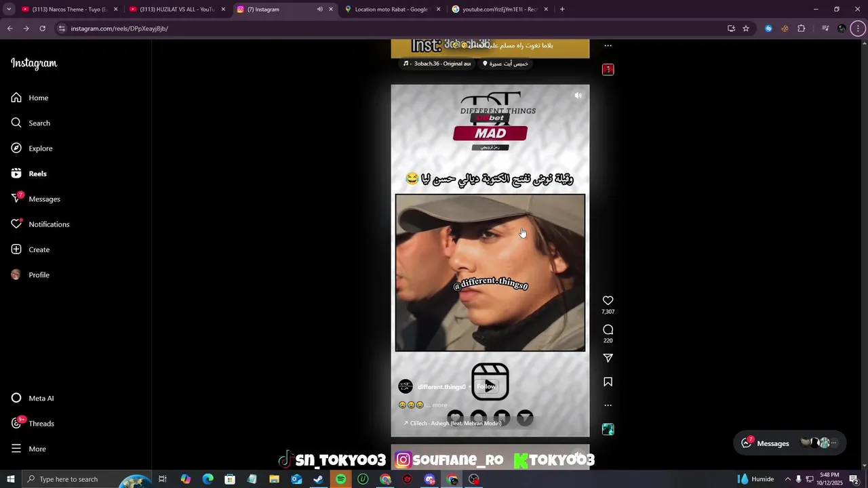Open Messages in the left sidebar

coord(36,199)
